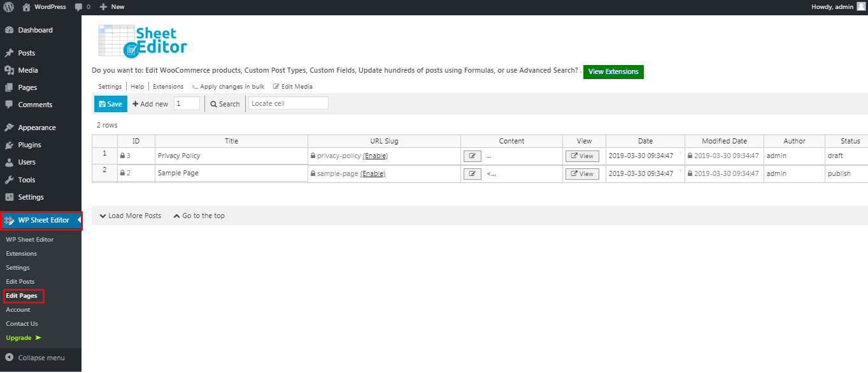868x373 pixels.
Task: Open date picker arrow for Sample Page row
Action: [x=680, y=172]
